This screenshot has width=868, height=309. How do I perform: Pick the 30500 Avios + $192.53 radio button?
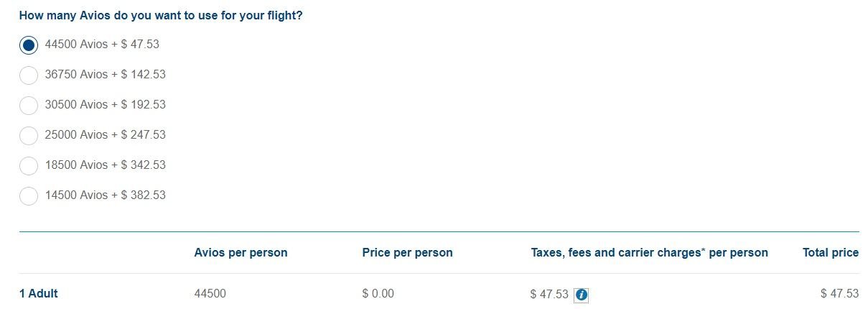click(x=29, y=105)
